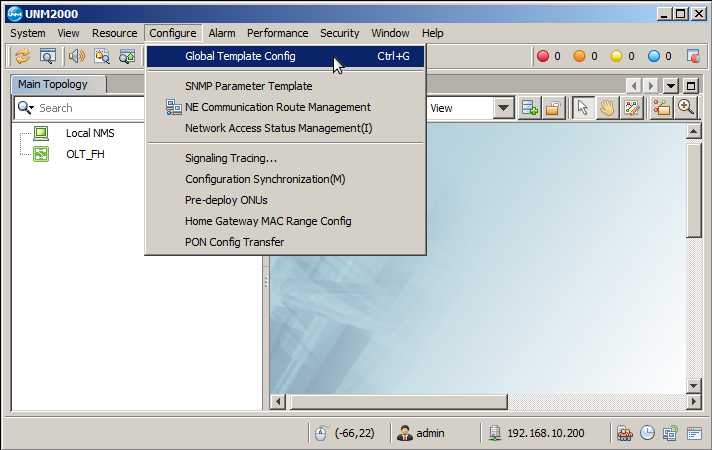Screen dimensions: 712x450
Task: Select the arrow pointer tool
Action: 583,108
